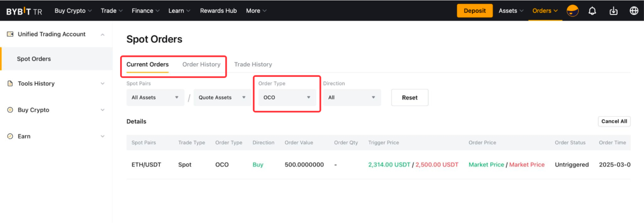The image size is (644, 223).
Task: Click the Bybit TR logo
Action: click(24, 11)
